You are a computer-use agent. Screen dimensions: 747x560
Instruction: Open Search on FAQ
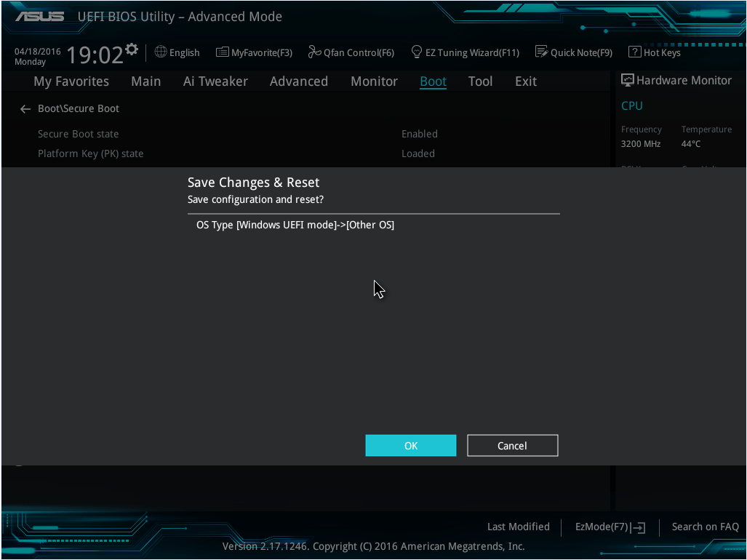pos(704,527)
